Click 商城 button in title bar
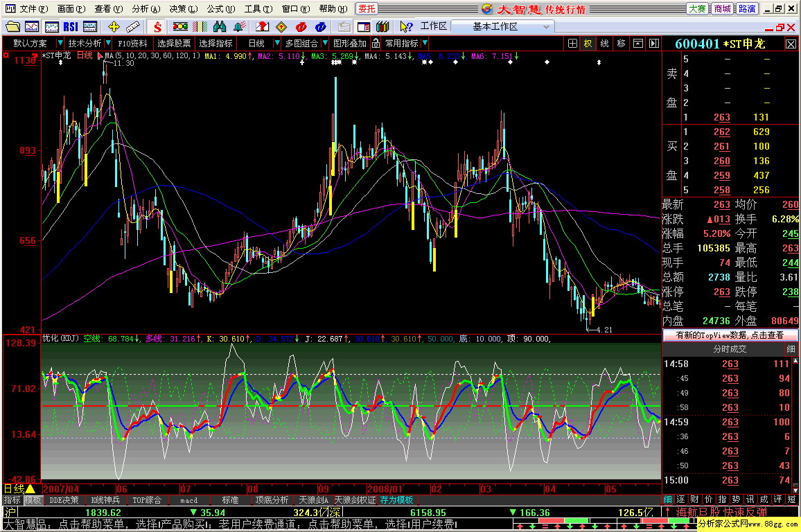This screenshot has width=801, height=532. (722, 9)
